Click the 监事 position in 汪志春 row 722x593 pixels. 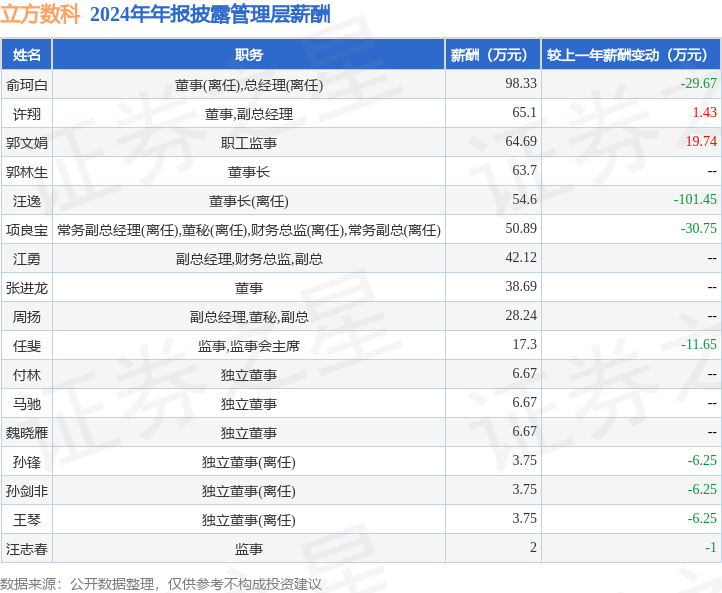click(249, 549)
